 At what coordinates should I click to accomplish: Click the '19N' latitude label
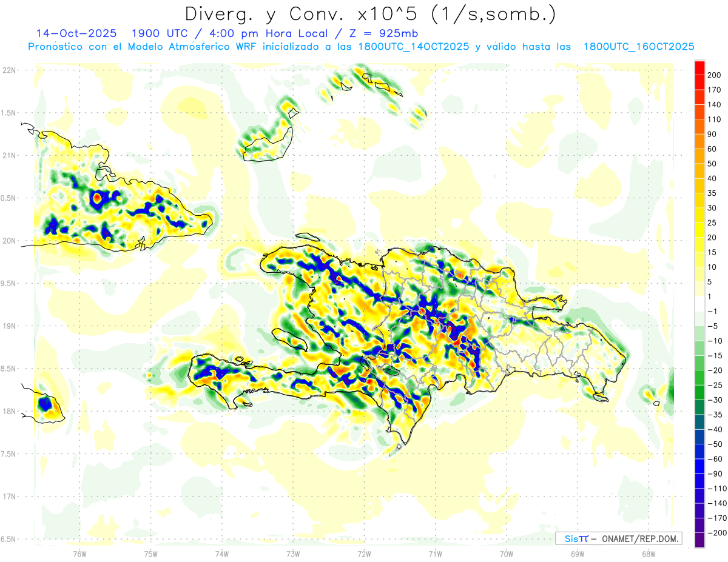pyautogui.click(x=8, y=326)
